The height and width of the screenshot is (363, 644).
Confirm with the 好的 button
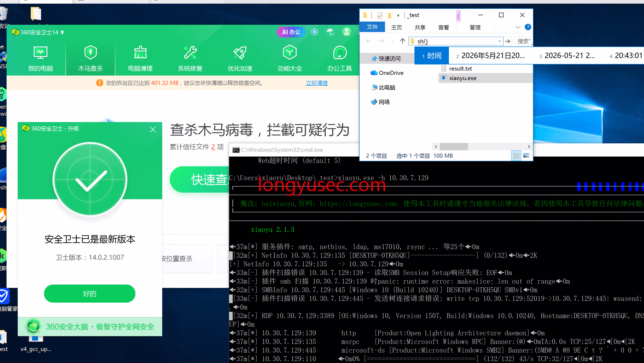90,293
